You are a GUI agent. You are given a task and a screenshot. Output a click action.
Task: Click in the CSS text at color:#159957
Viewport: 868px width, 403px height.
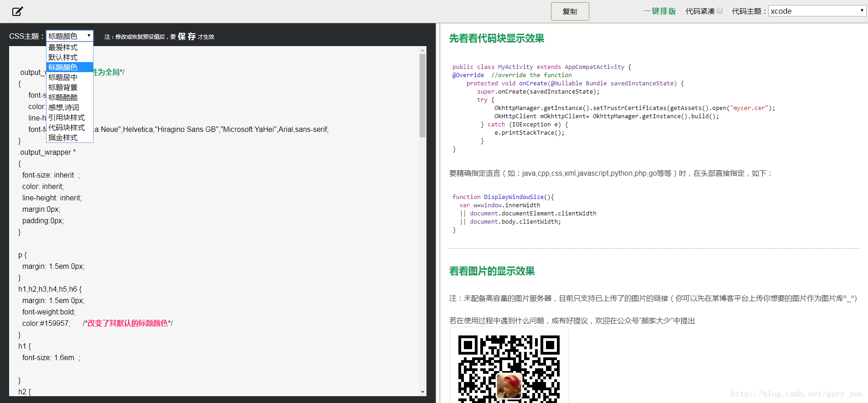[46, 323]
